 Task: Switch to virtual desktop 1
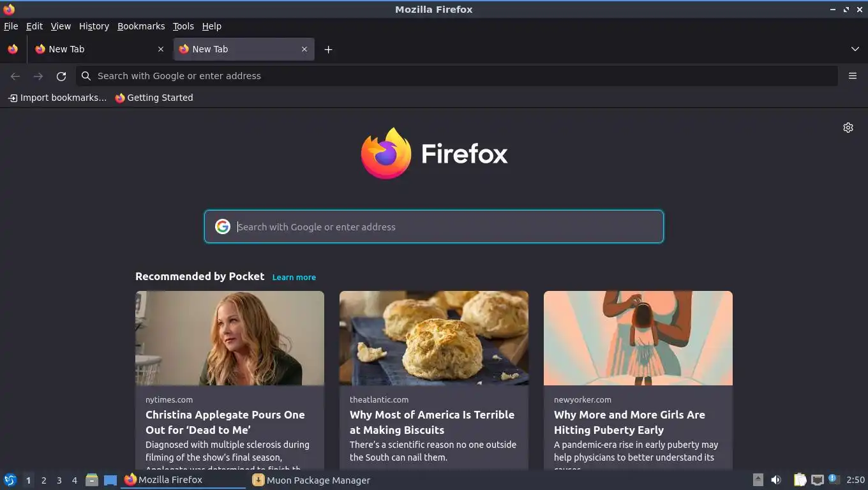[28, 480]
